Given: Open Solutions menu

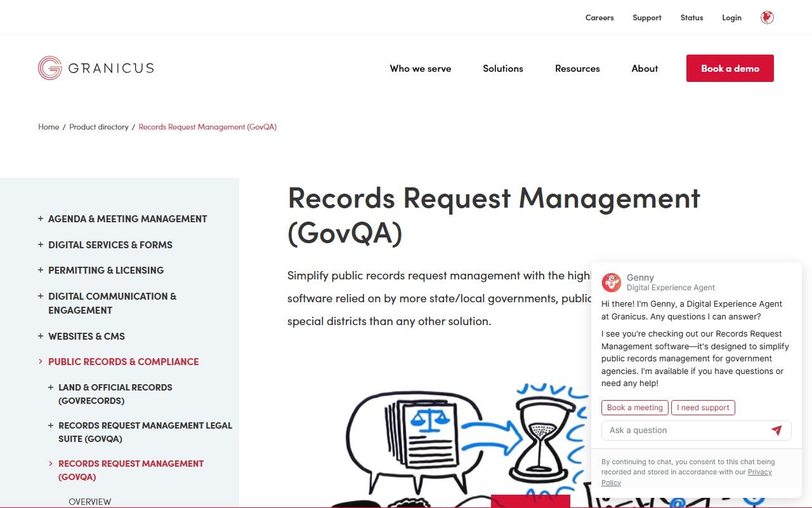Looking at the screenshot, I should tap(503, 69).
